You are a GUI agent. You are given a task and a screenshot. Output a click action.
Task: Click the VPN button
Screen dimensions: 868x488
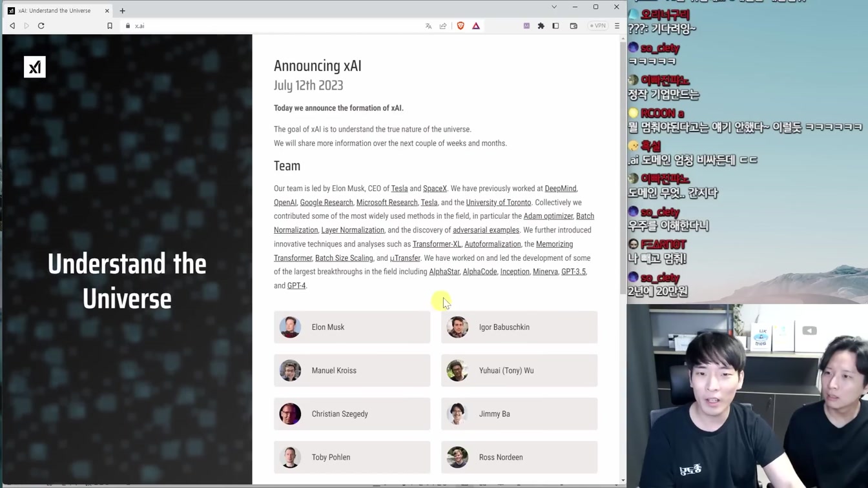point(597,26)
